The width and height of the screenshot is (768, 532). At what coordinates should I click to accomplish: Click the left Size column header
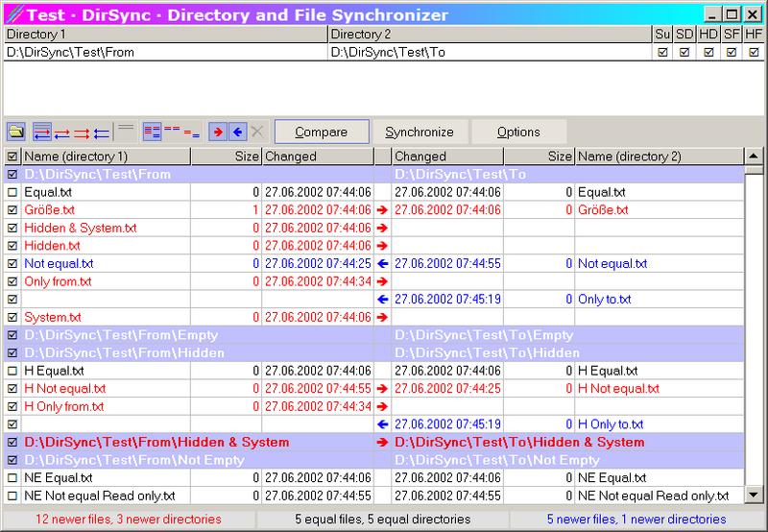click(226, 157)
